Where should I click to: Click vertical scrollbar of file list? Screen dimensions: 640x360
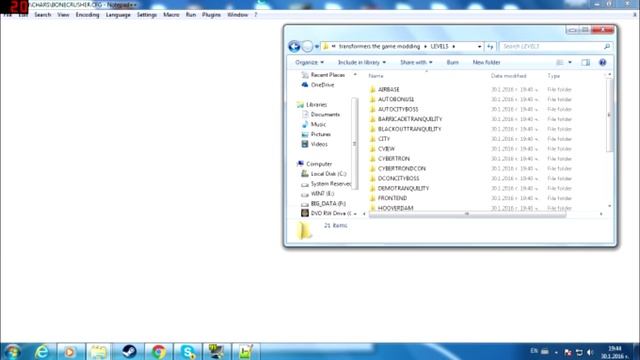click(609, 115)
